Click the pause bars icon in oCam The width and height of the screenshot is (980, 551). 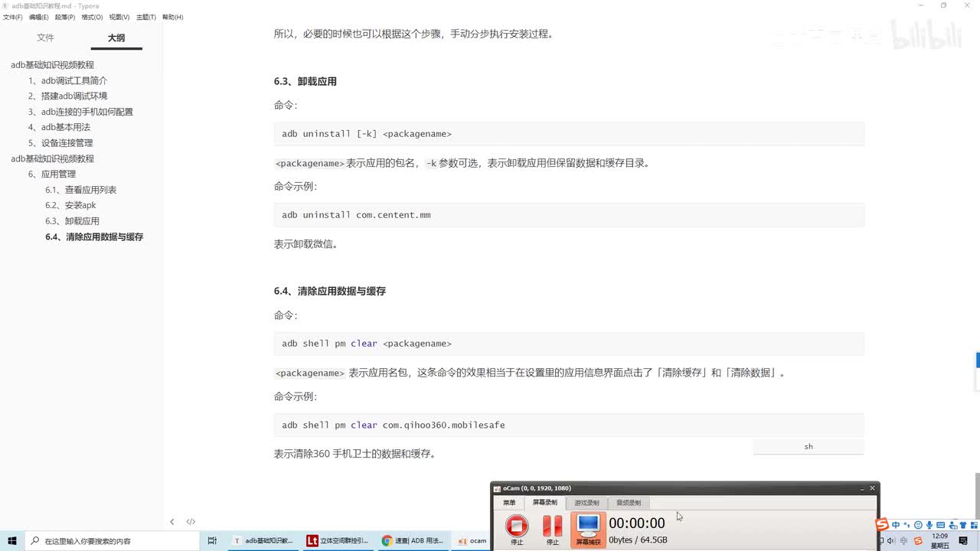552,526
